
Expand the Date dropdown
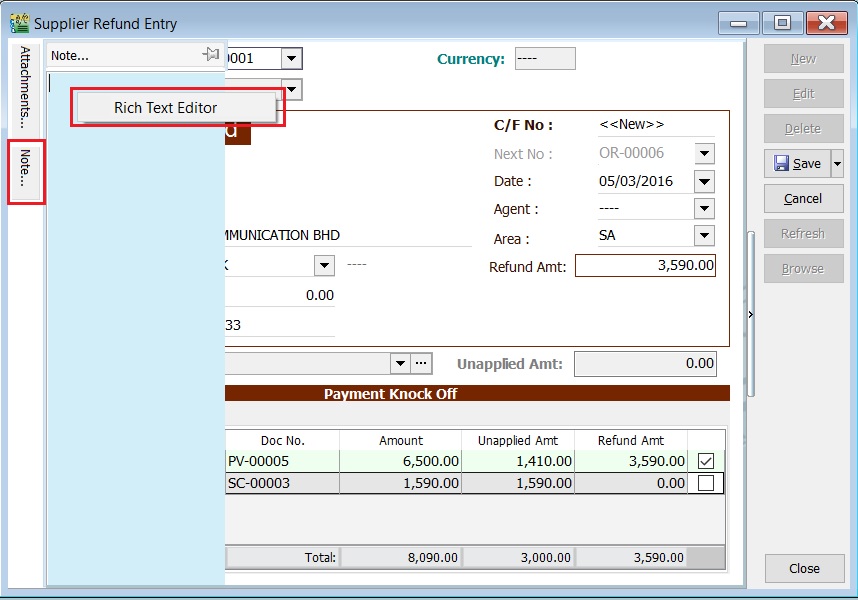pos(704,182)
